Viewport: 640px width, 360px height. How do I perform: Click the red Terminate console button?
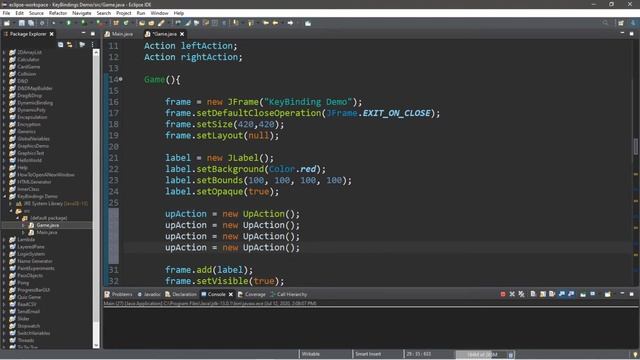click(503, 294)
